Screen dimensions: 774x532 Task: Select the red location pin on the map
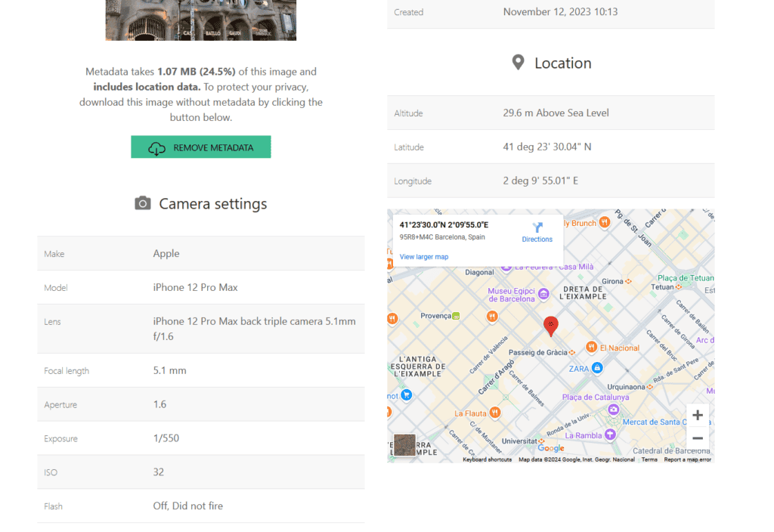[551, 325]
